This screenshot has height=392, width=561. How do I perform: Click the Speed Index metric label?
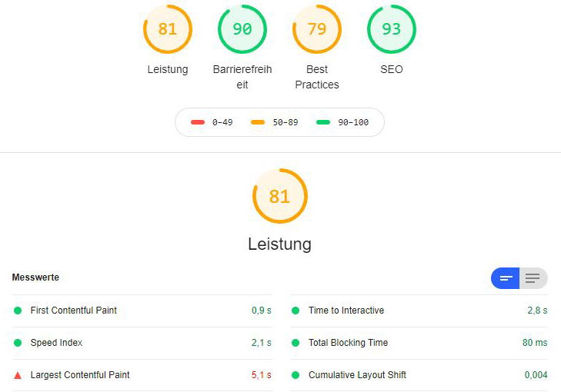[x=56, y=343]
